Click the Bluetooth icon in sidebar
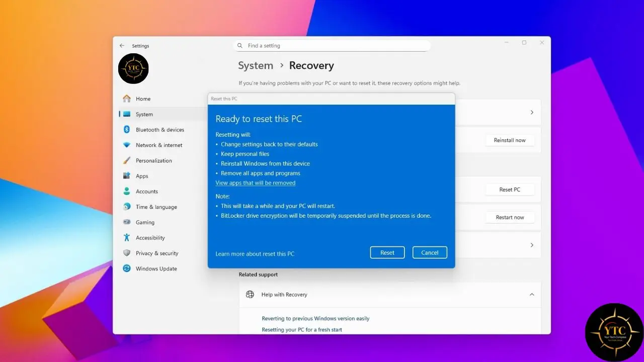The height and width of the screenshot is (362, 644). click(127, 130)
